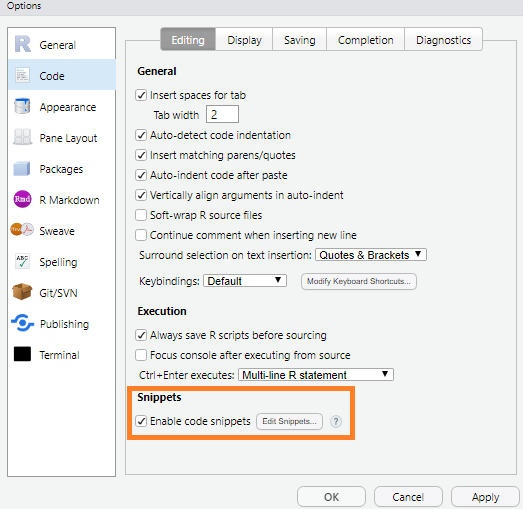
Task: Expand Surround selection Quotes & Brackets dropdown
Action: [x=371, y=255]
